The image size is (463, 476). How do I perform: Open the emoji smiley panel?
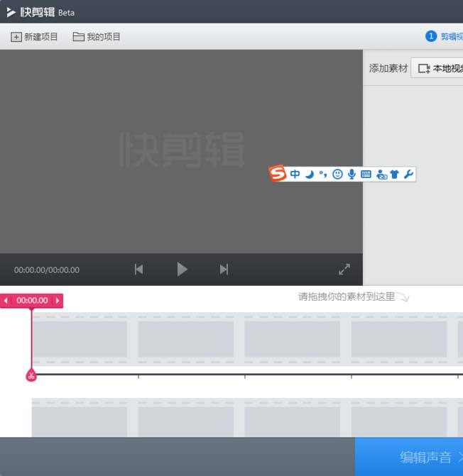point(337,175)
